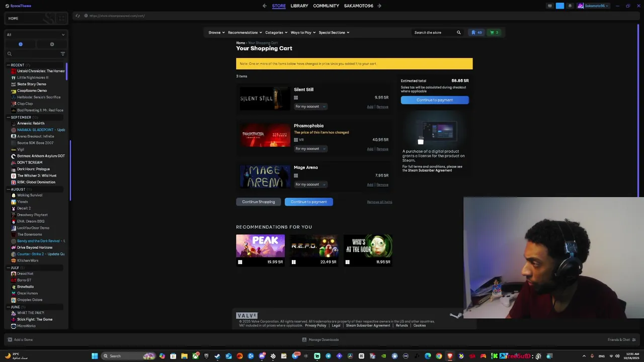Expand Phasmophobia For my account dropdown
Viewport: 644px width, 362px height.
pos(311,149)
